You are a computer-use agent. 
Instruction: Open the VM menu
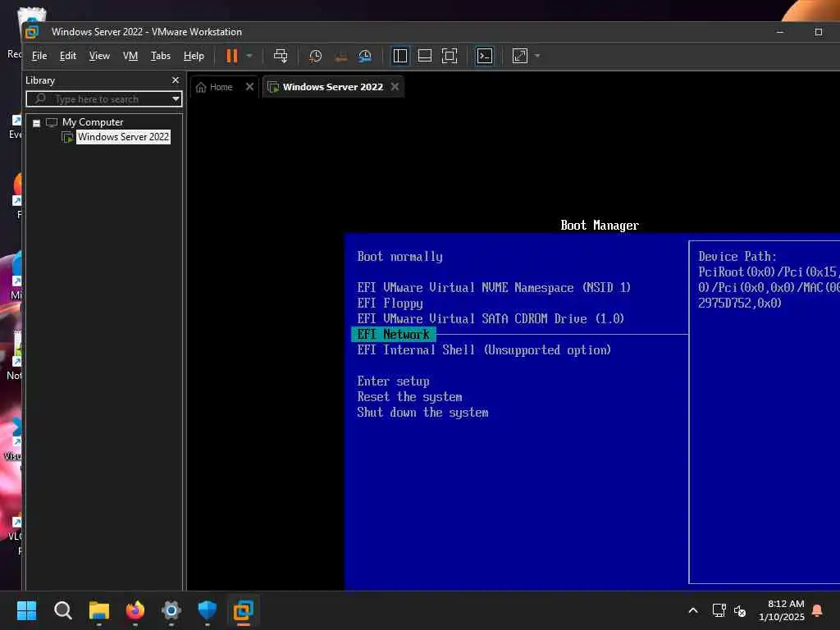pos(130,56)
